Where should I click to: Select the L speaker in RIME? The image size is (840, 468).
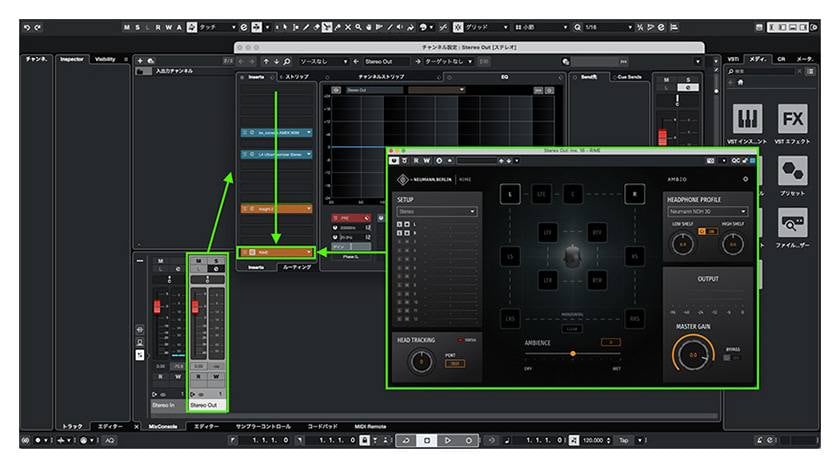(x=509, y=194)
